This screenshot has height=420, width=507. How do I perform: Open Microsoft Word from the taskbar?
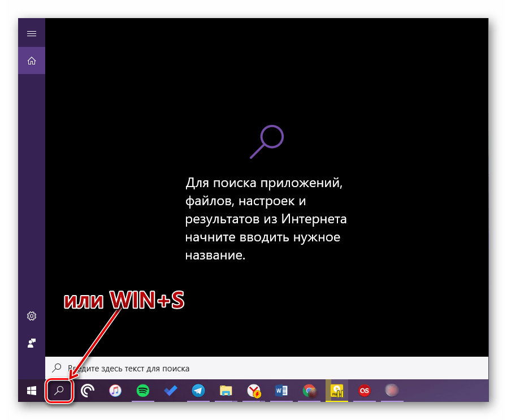click(x=281, y=391)
